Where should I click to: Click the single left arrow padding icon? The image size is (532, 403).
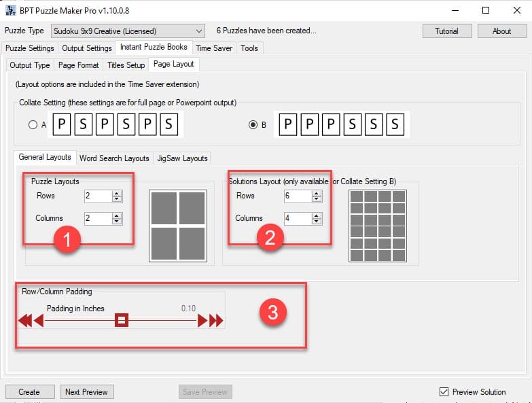[x=39, y=320]
